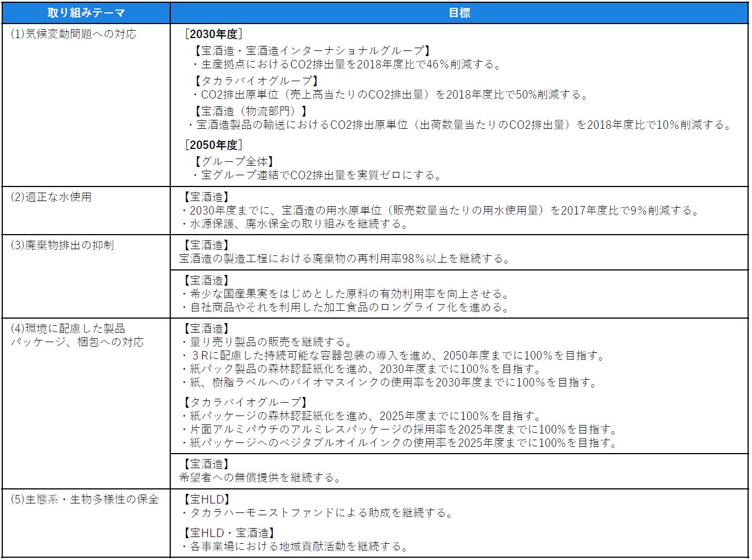This screenshot has height=560, width=752.
Task: Click the 【宝HLD・宝酒造】 label
Action: point(230,533)
